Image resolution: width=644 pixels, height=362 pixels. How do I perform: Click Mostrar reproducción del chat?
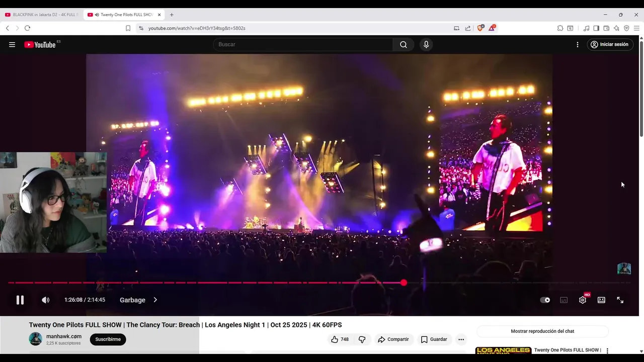[x=542, y=331]
